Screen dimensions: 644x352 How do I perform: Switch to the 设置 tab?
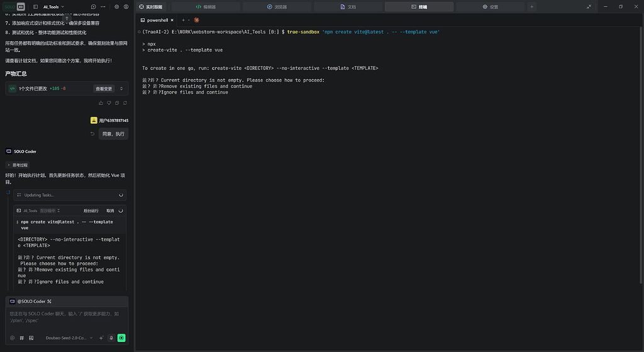[x=490, y=6]
